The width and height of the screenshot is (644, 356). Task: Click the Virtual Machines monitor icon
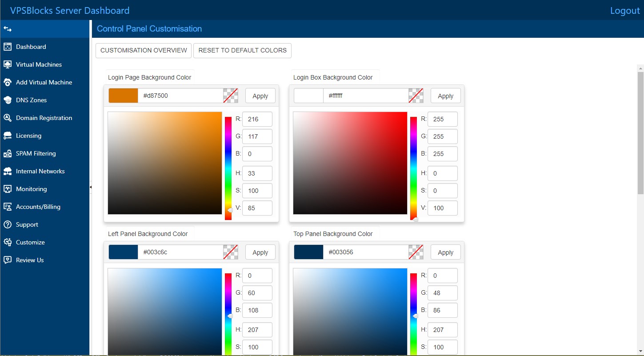8,64
